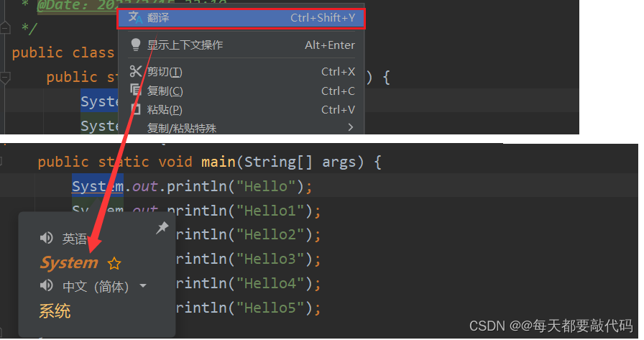Image resolution: width=644 pixels, height=340 pixels.
Task: Play Chinese pronunciation speaker icon beside 中文
Action: (x=47, y=285)
